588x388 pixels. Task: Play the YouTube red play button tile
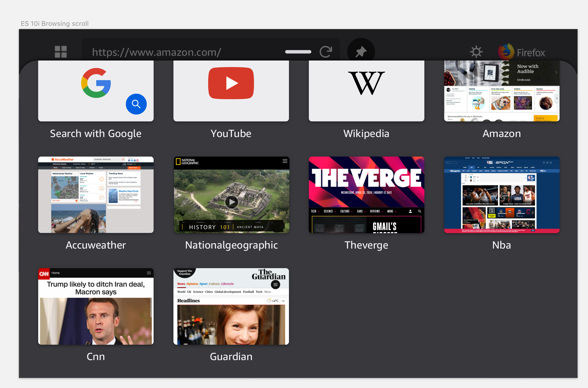231,83
